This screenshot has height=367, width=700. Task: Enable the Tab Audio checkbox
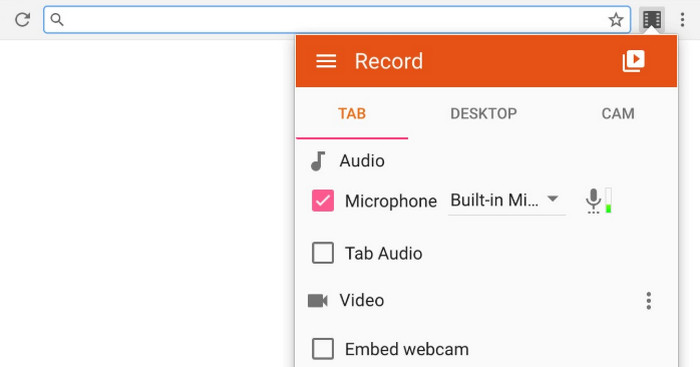323,253
